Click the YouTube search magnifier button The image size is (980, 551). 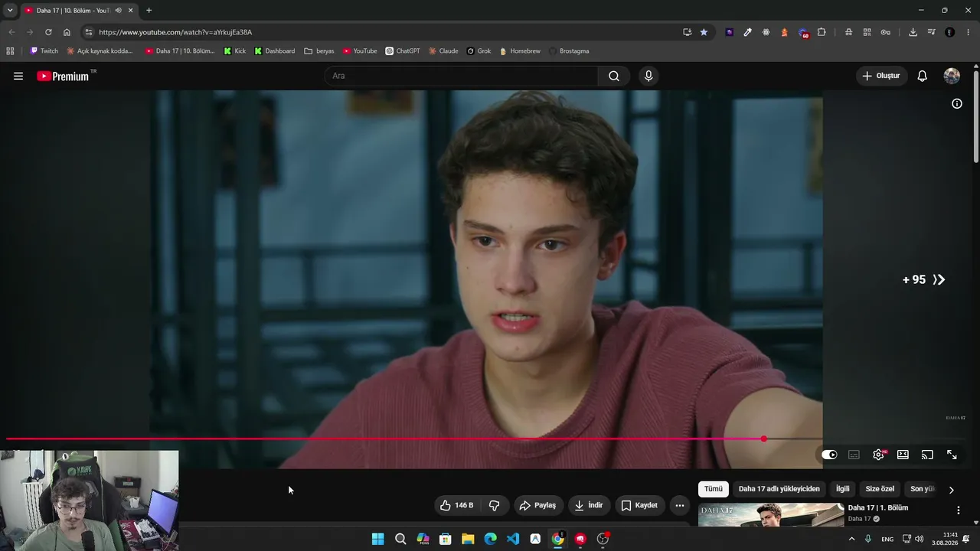coord(614,76)
